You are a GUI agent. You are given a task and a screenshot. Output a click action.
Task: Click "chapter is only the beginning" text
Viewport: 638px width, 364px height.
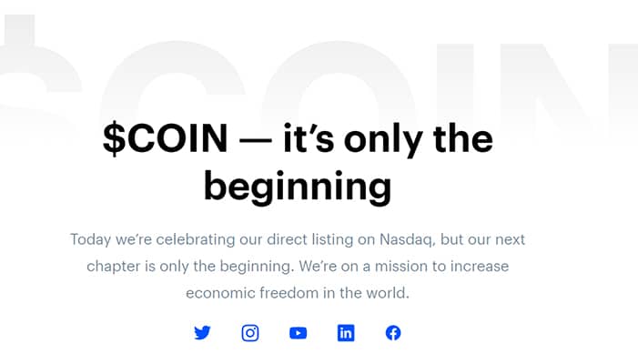point(190,267)
